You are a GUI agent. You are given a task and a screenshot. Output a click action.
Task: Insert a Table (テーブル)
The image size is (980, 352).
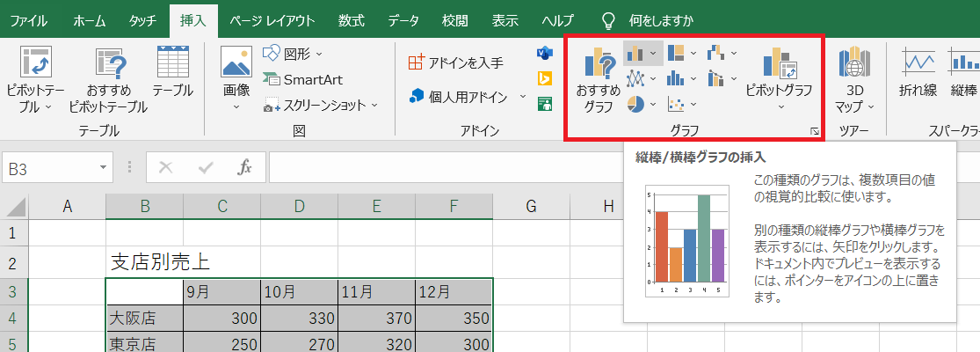(x=172, y=72)
